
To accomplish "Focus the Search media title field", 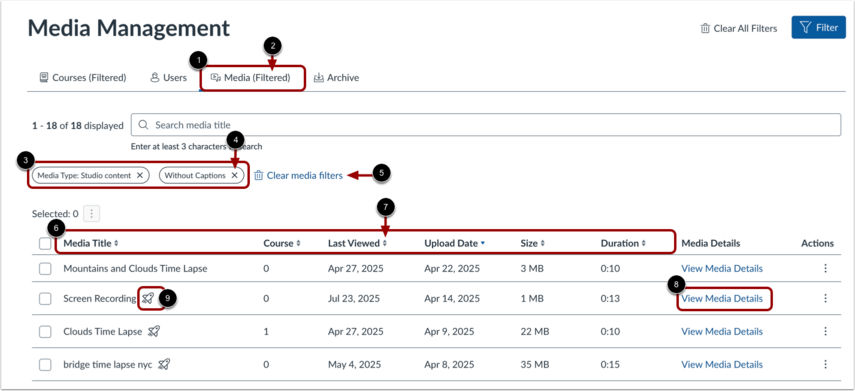I will coord(486,125).
